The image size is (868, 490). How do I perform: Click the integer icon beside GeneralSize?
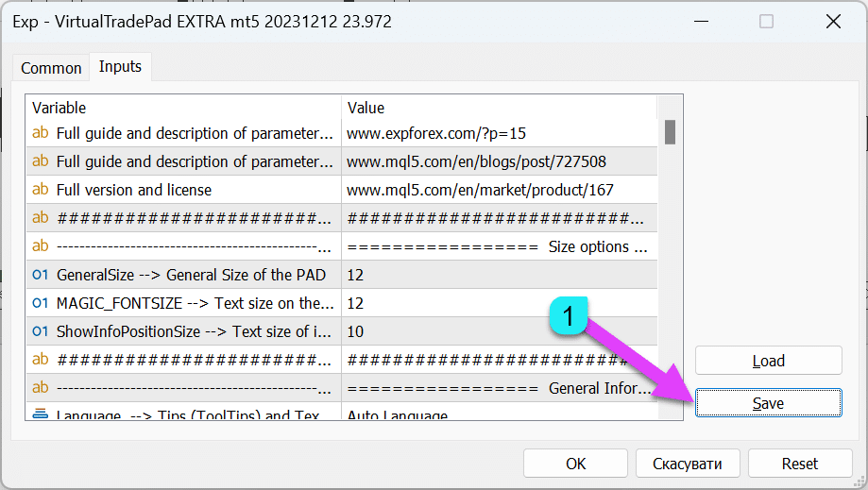[41, 275]
